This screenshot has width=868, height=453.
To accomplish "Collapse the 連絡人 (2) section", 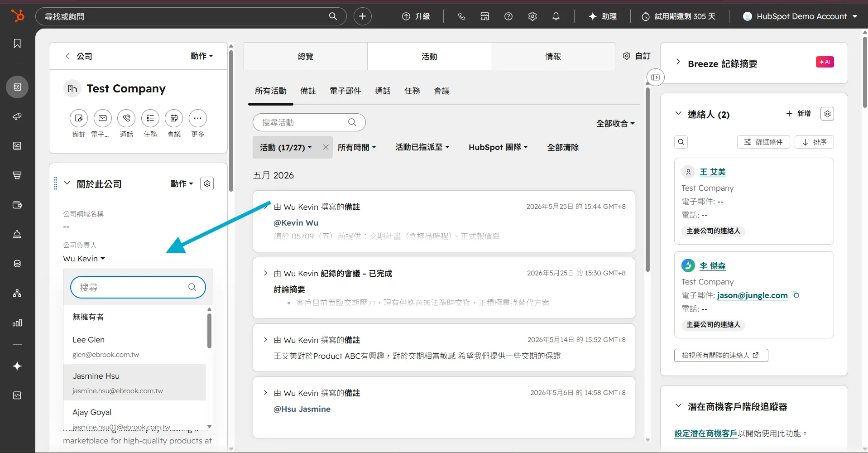I will [x=678, y=114].
